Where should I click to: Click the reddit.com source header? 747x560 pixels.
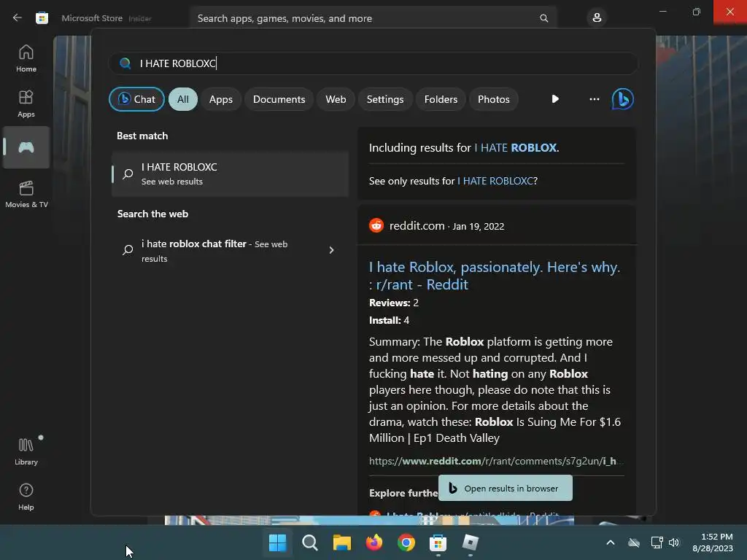[436, 226]
